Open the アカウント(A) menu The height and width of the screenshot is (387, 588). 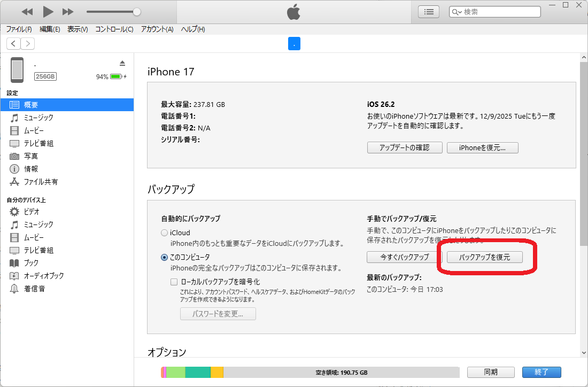point(157,29)
